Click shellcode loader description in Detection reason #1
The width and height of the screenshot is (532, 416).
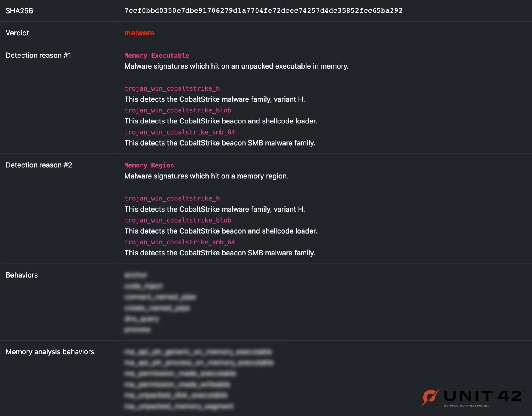pyautogui.click(x=221, y=121)
